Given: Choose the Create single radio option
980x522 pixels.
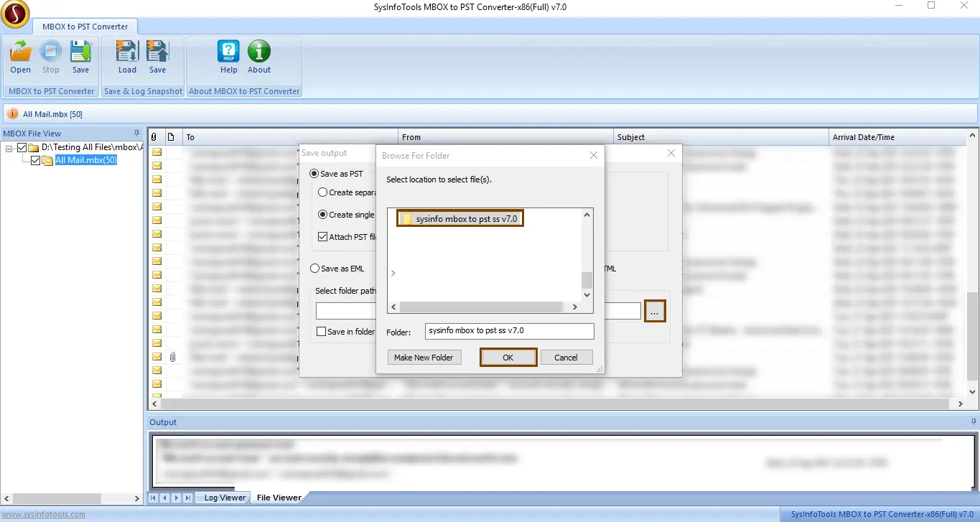Looking at the screenshot, I should pos(323,215).
